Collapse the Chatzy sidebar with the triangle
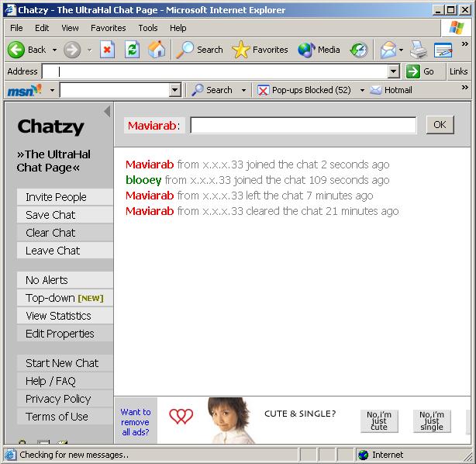Viewport: 476px width, 464px height. tap(107, 112)
